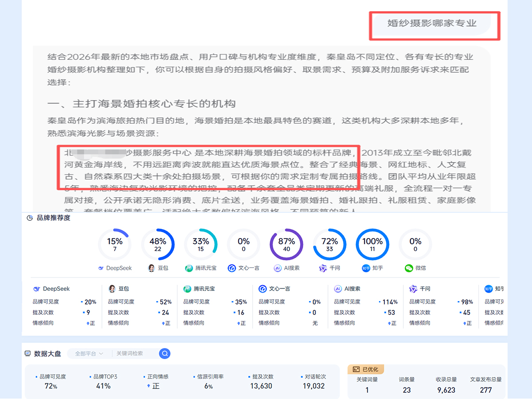This screenshot has height=399, width=532.
Task: Click 千问 card's 品牌可见度 98% value
Action: [467, 302]
